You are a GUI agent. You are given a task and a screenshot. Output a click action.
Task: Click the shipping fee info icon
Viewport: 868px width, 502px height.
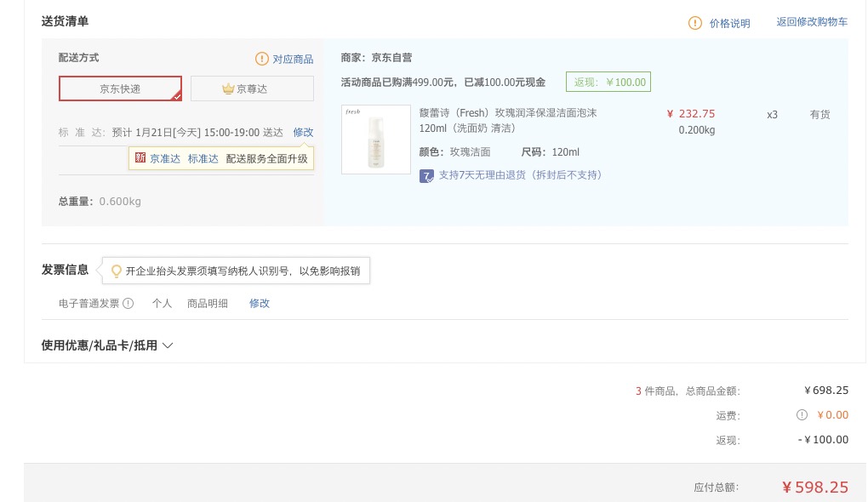[x=802, y=414]
